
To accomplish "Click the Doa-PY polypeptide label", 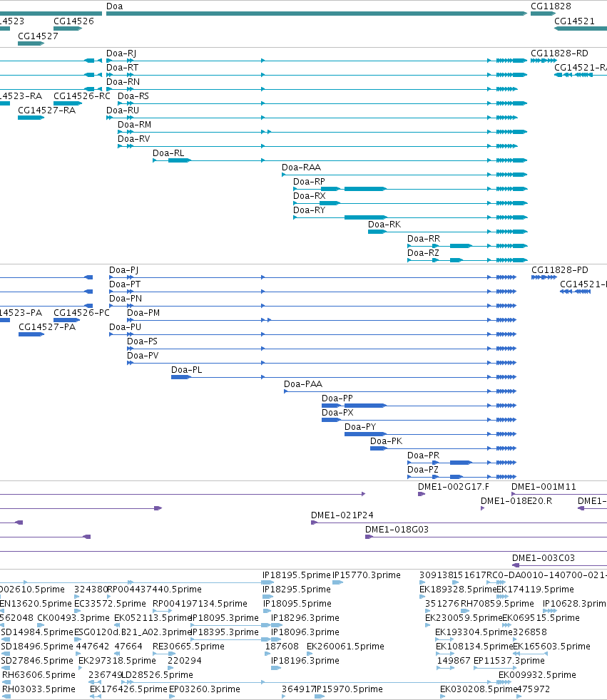I will [x=360, y=427].
